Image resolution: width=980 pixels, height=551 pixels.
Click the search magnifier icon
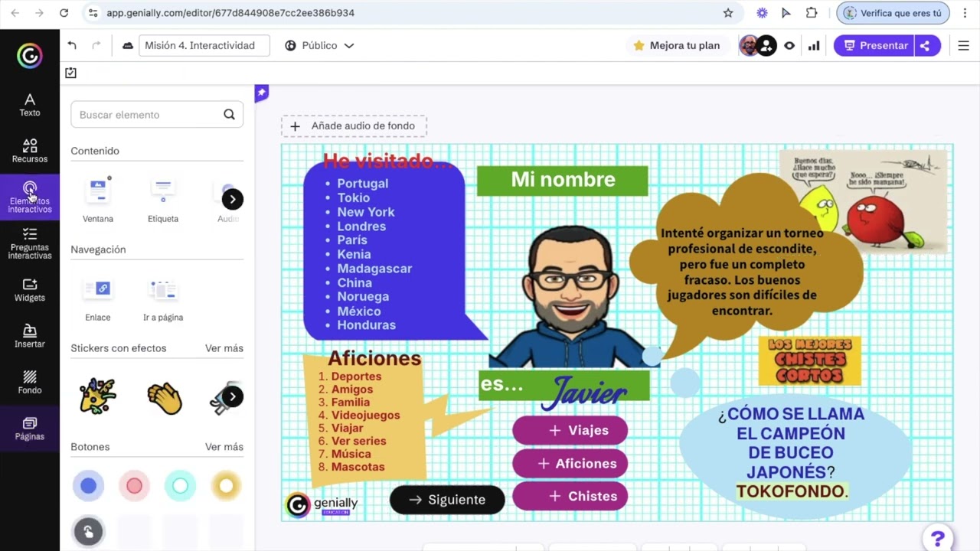pyautogui.click(x=229, y=114)
